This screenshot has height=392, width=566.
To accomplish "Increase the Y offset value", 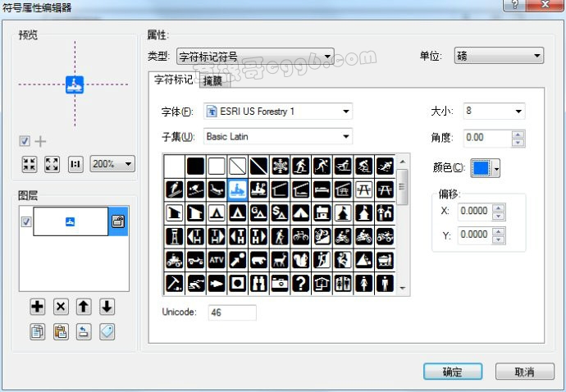I will [499, 231].
